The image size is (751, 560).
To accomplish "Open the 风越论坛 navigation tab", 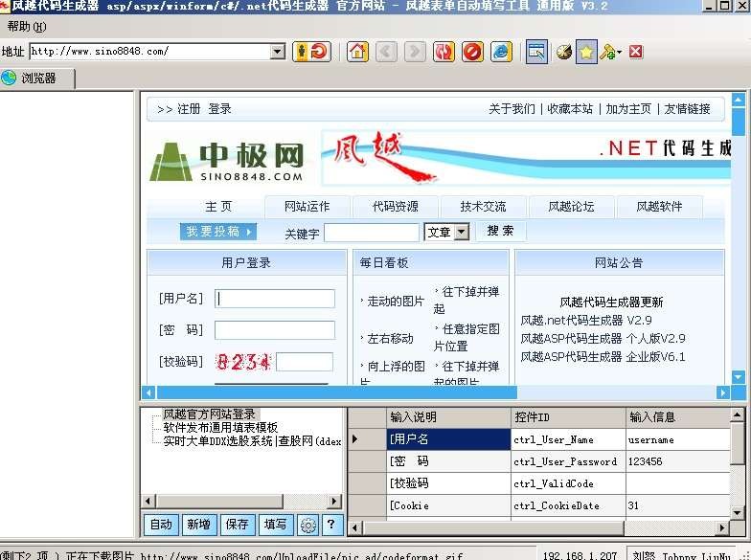I will click(571, 207).
